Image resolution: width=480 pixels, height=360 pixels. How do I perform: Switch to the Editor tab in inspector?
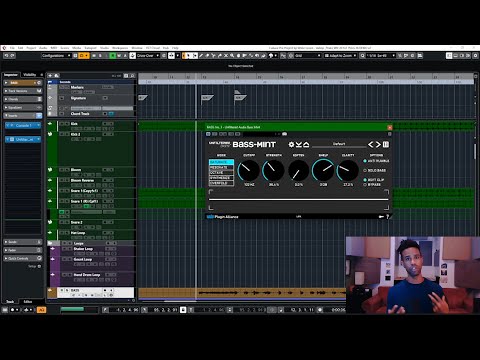pyautogui.click(x=28, y=301)
